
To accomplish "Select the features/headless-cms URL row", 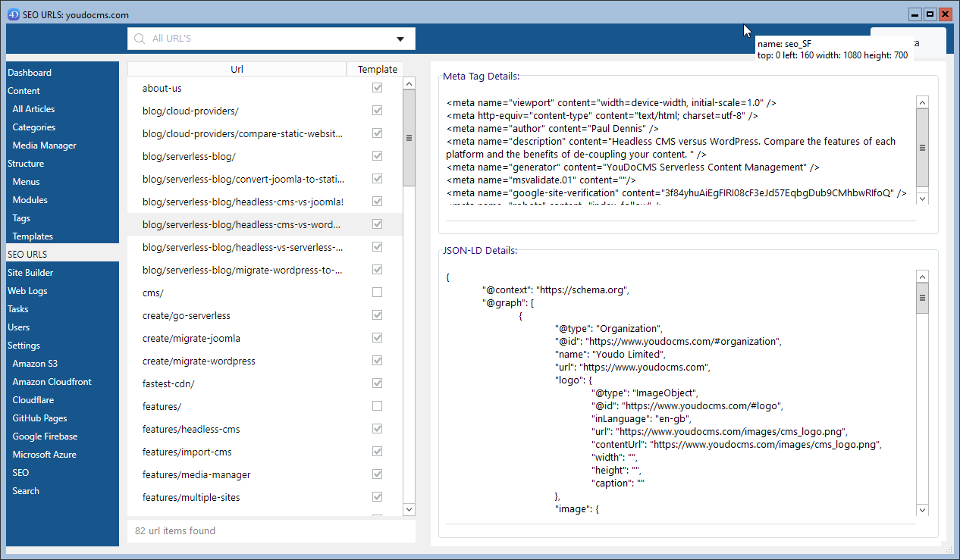I will [x=191, y=429].
